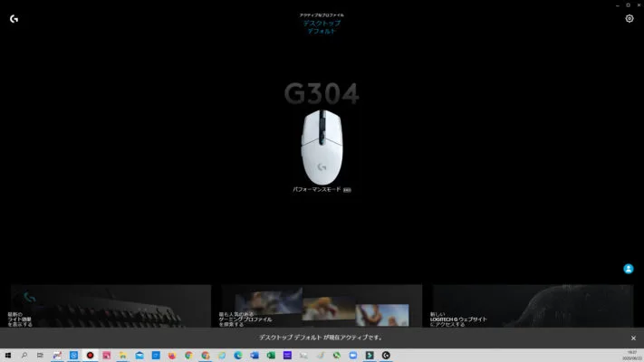Open the active profile デスクトップ デフォルト selector

[x=322, y=27]
